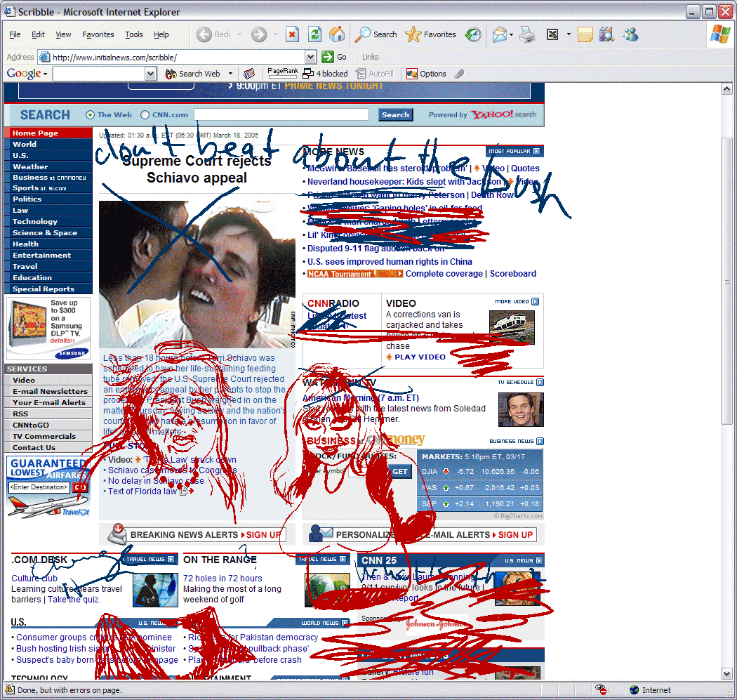Select the 'CNN.com' search radio button
The width and height of the screenshot is (737, 700).
tap(145, 115)
